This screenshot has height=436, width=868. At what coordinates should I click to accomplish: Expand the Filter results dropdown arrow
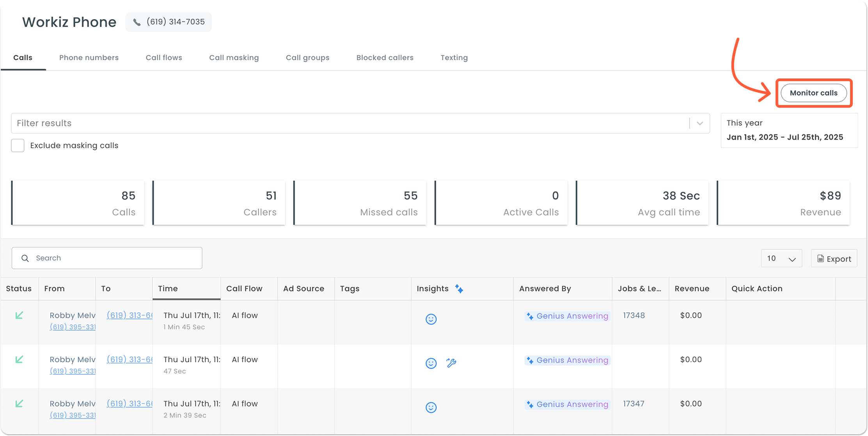tap(700, 123)
